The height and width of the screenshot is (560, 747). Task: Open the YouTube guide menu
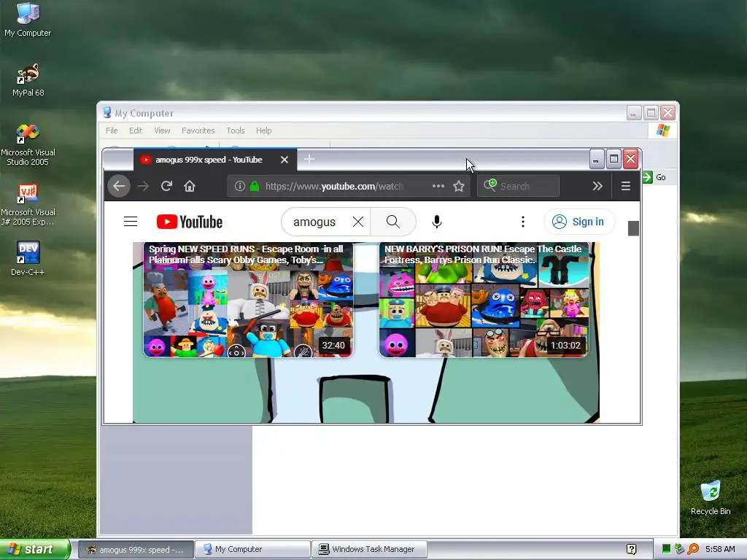tap(131, 222)
